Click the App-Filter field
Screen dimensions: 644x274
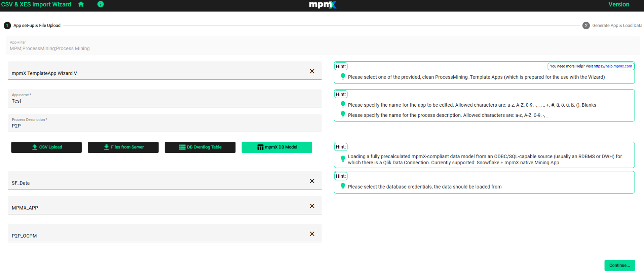[323, 46]
